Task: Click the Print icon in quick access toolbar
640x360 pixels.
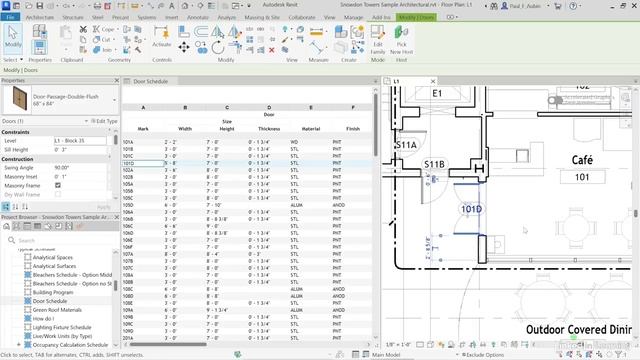Action: [97, 6]
